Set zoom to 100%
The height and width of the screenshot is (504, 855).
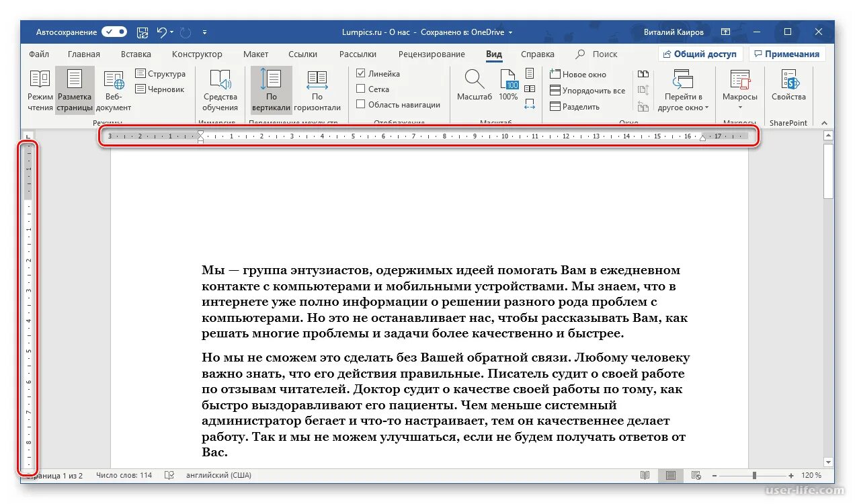[509, 85]
